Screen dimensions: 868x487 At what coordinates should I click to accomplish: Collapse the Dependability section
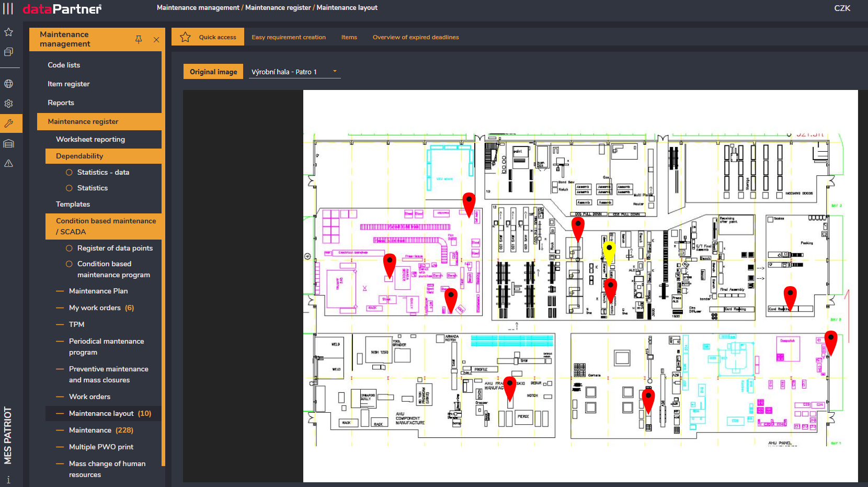[x=104, y=156]
